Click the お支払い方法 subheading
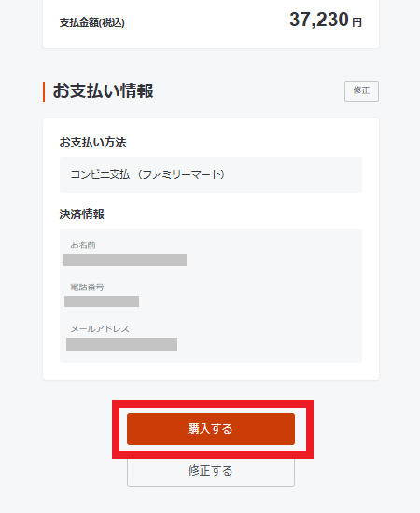The width and height of the screenshot is (420, 513). coord(92,143)
